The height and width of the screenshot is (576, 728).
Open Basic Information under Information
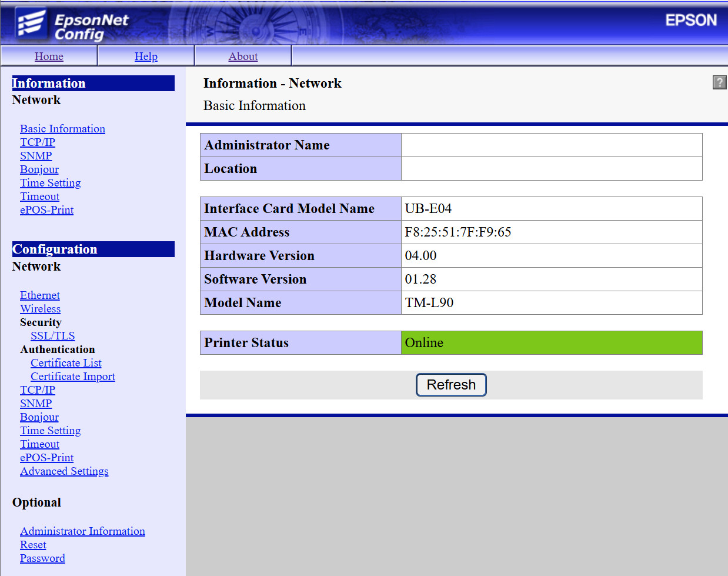point(62,129)
